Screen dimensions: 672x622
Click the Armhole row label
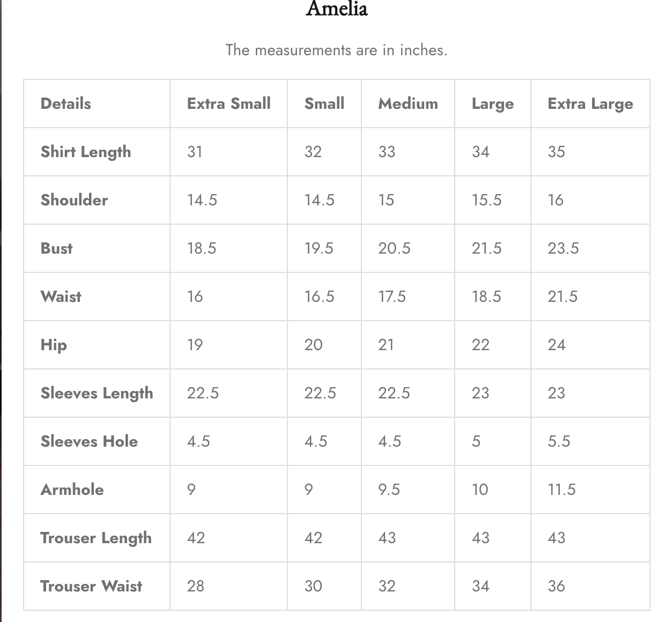click(x=72, y=490)
